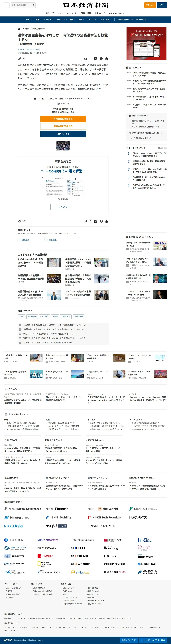Viewport: 171px width, 644px height.
Task: Click clip save icon below the Ask! NIKKEI box
Action: coord(20,221)
